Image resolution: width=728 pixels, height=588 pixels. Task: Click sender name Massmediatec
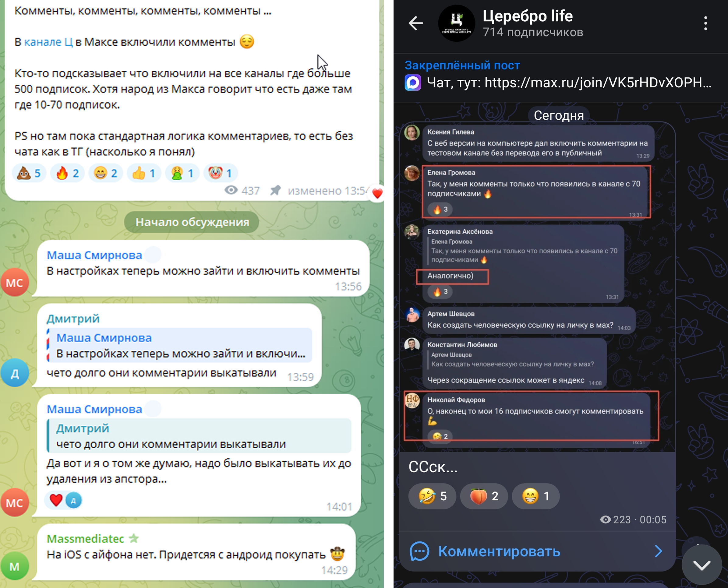[85, 539]
